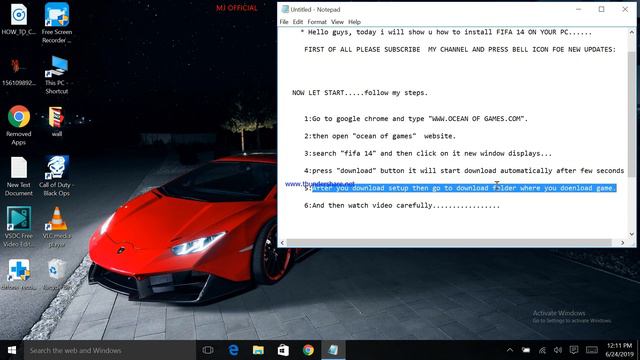Screen dimensions: 640x360
Task: Launch Free Screen Recorder desktop shortcut
Action: (56, 23)
